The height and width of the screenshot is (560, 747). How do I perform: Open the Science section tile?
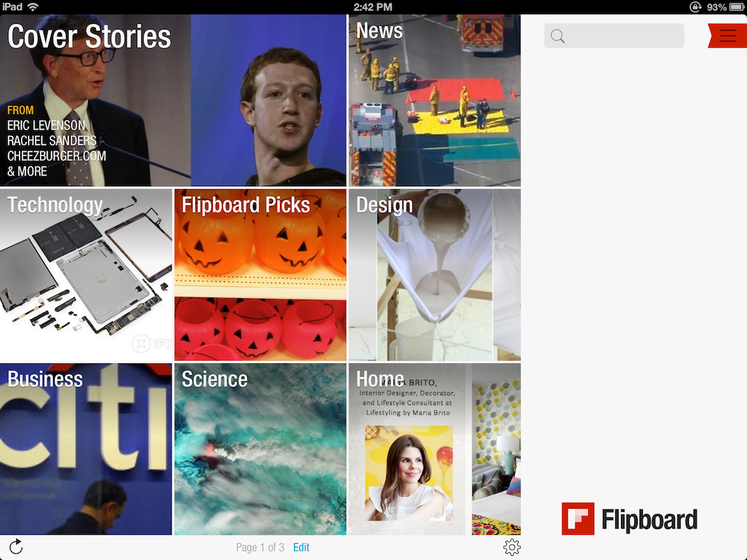[260, 449]
